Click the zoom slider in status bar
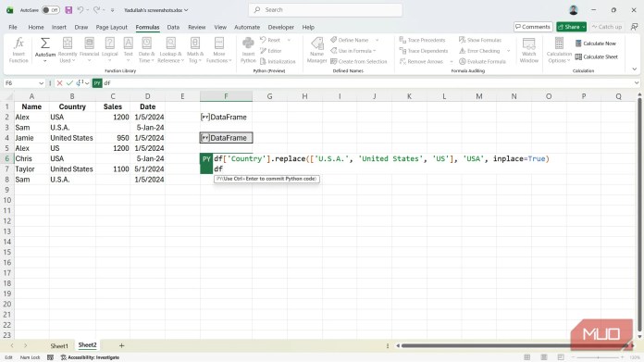Viewport: 644px width, 362px height. pos(598,357)
